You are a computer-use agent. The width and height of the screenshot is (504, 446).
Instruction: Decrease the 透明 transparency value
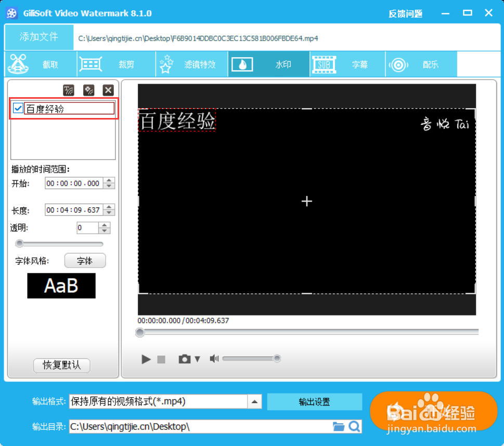point(105,230)
